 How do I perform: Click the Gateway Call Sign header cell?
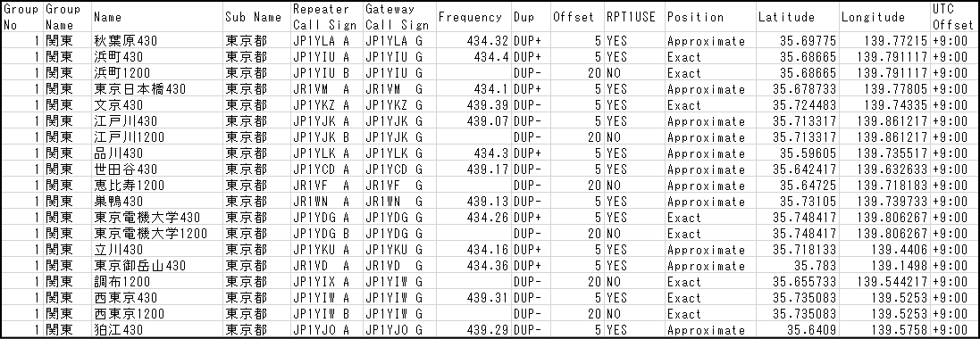click(398, 18)
